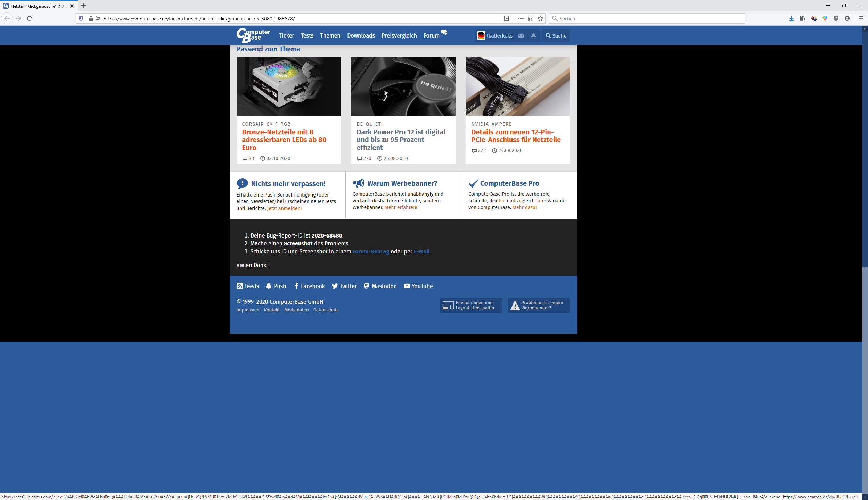The width and height of the screenshot is (868, 500).
Task: Open the Forum navigation item
Action: coord(432,35)
